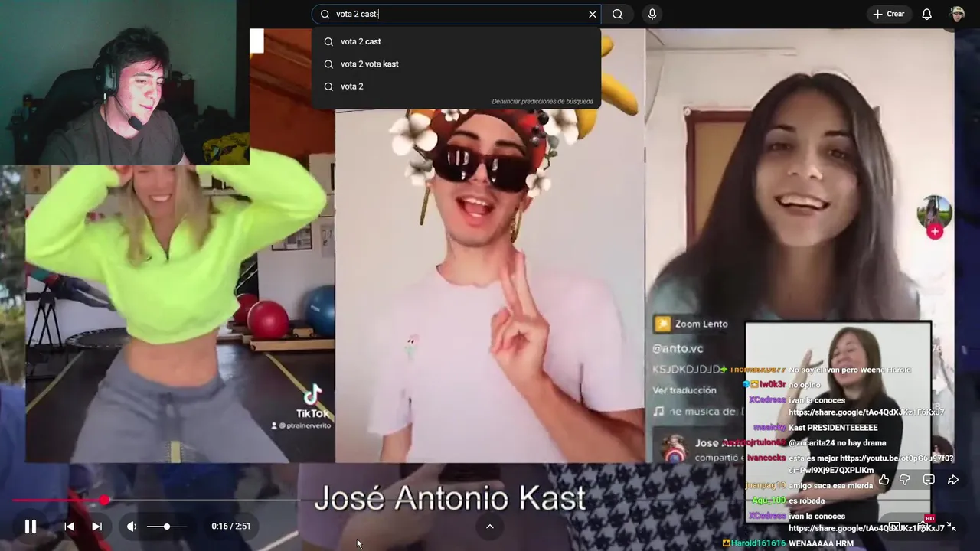The image size is (980, 551).
Task: Click chat username Agu_100
Action: click(x=768, y=500)
